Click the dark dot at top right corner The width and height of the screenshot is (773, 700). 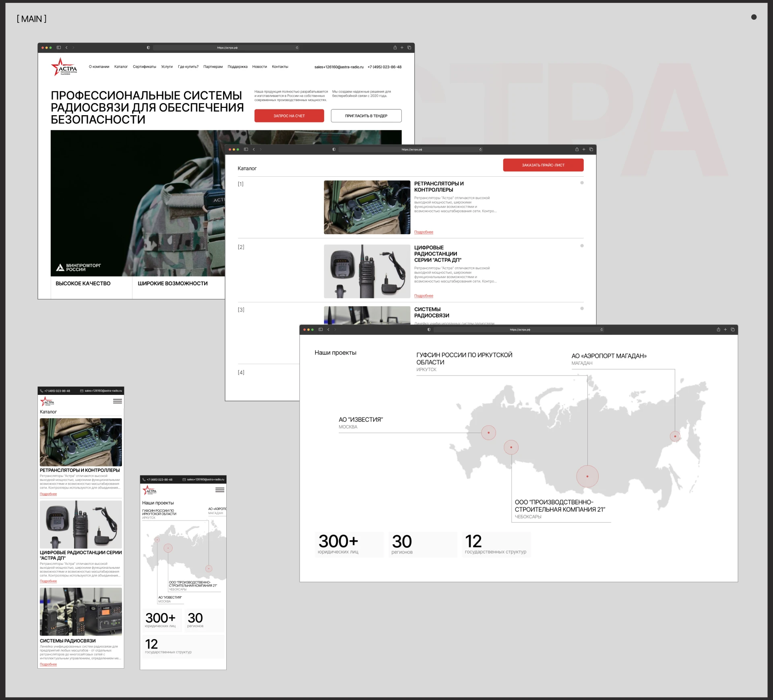754,17
